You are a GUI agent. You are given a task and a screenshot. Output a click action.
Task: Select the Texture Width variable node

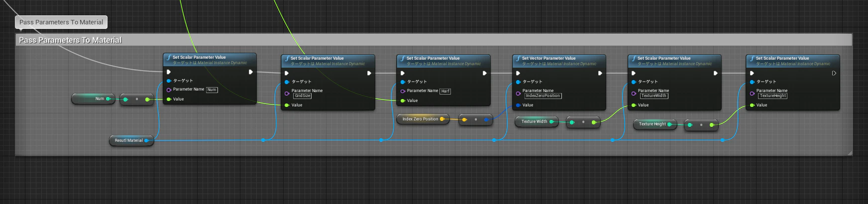537,121
